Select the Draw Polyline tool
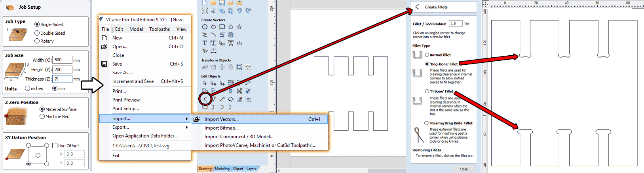Image resolution: width=644 pixels, height=173 pixels. click(205, 34)
